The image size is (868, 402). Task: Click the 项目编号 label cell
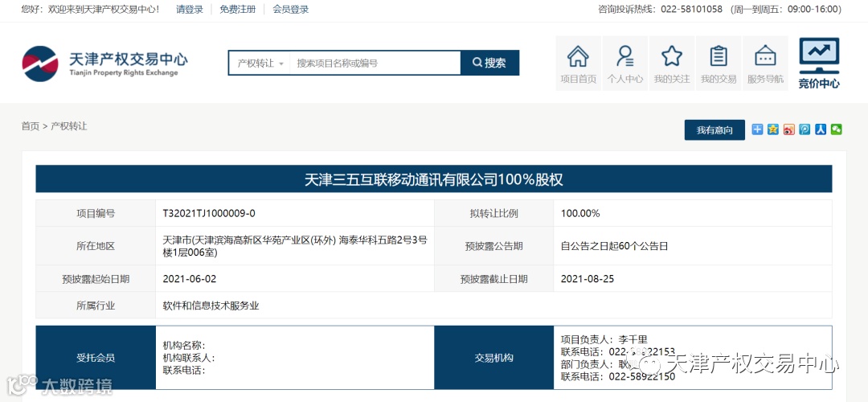pyautogui.click(x=96, y=213)
